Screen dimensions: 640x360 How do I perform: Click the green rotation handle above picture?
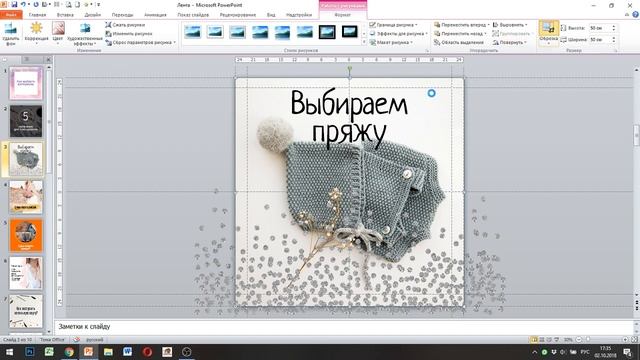[349, 69]
